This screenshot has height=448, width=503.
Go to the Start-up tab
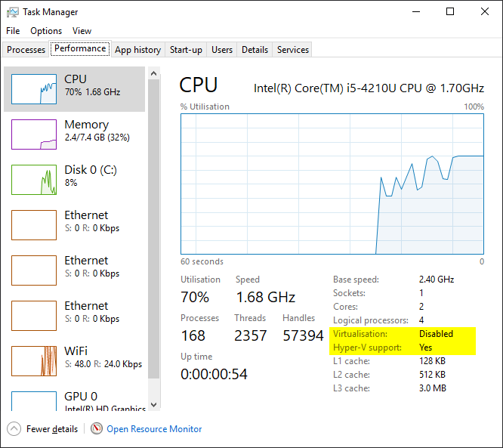186,50
